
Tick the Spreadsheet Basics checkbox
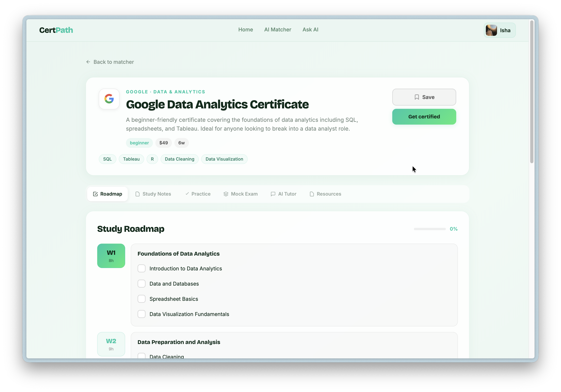[x=142, y=299]
